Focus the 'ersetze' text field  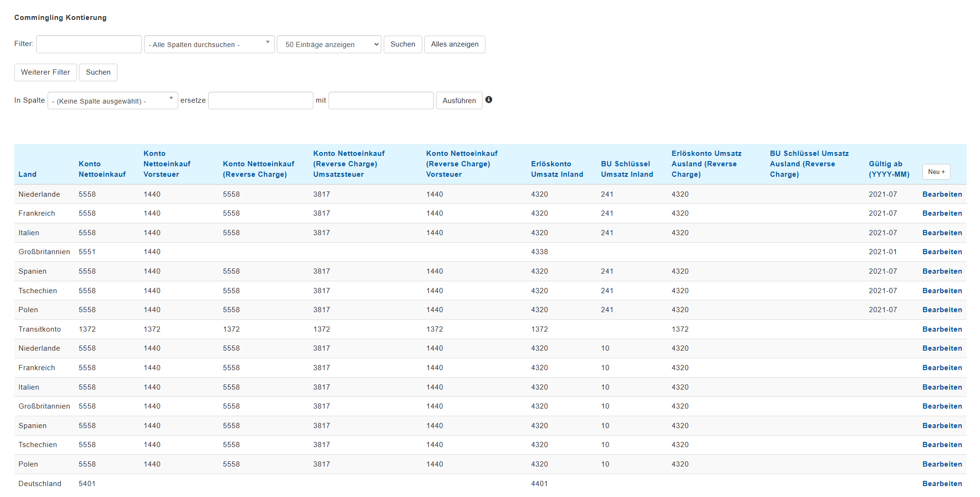point(261,101)
